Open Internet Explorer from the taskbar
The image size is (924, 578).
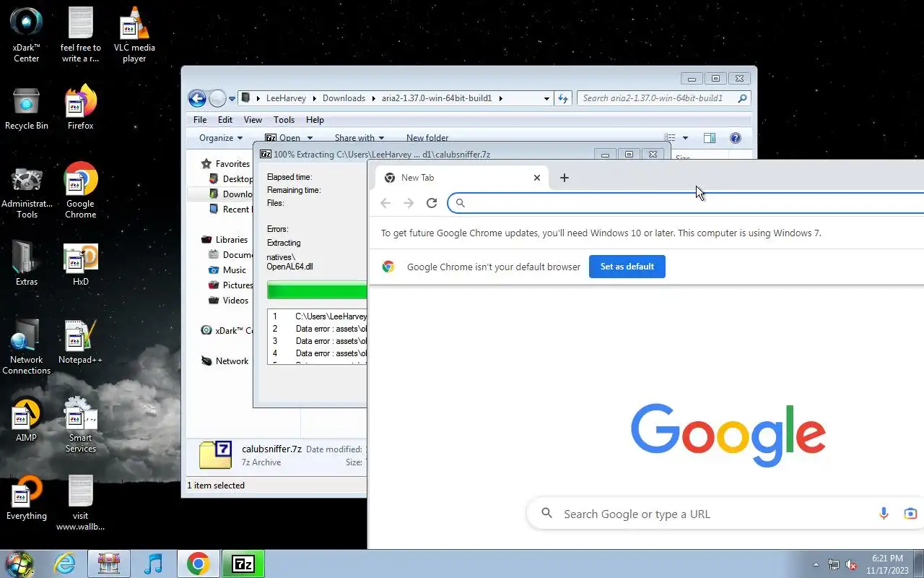point(65,564)
